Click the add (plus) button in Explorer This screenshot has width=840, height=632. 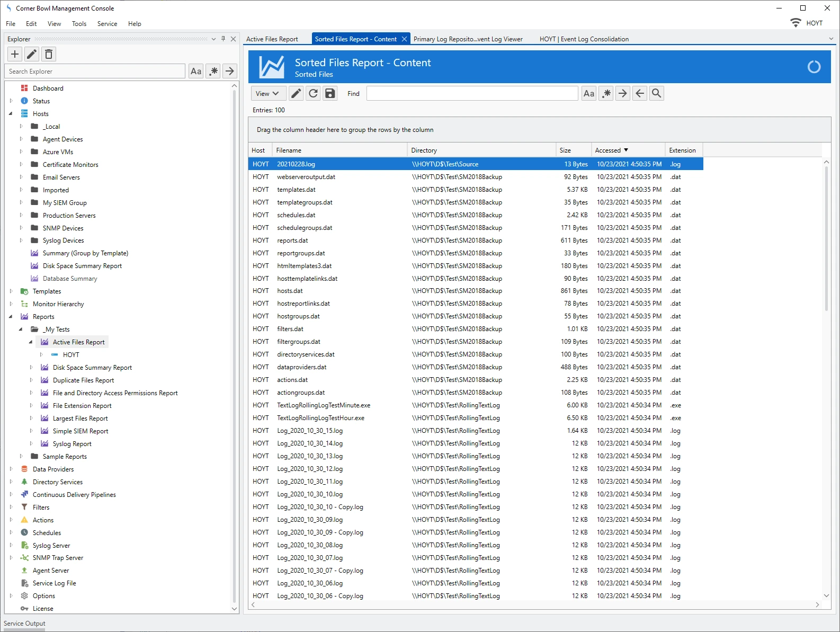coord(15,54)
